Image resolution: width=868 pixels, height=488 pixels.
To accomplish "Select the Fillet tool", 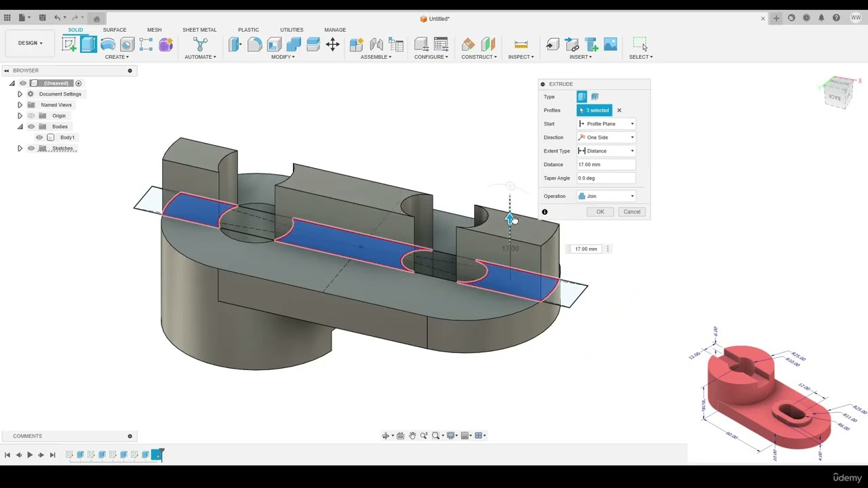I will pyautogui.click(x=254, y=45).
